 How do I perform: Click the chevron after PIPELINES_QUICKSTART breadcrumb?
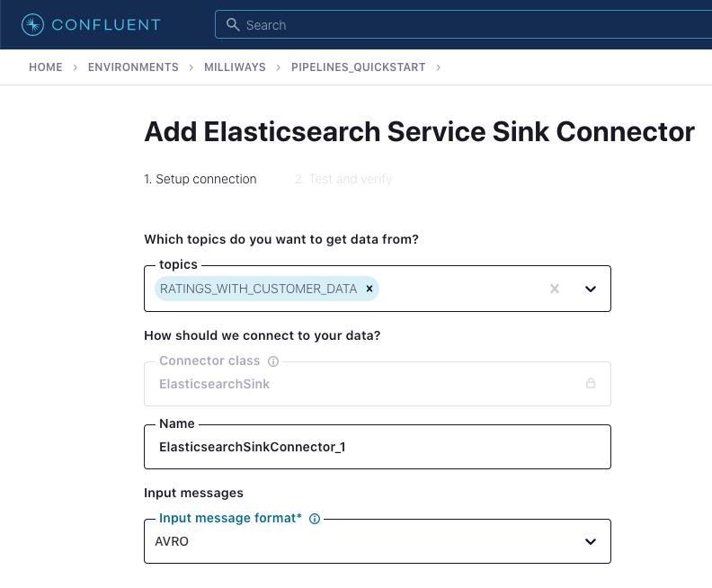coord(438,67)
